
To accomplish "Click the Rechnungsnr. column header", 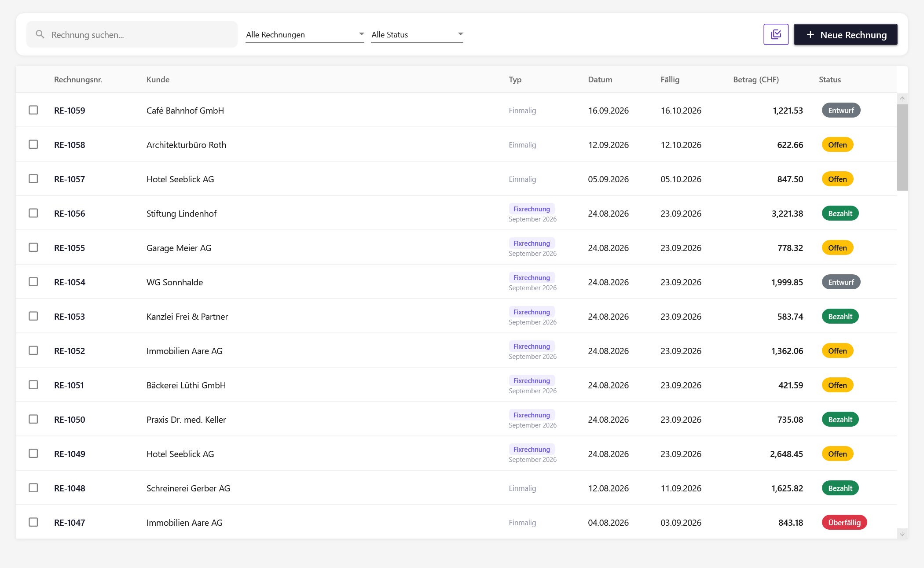I will [78, 80].
